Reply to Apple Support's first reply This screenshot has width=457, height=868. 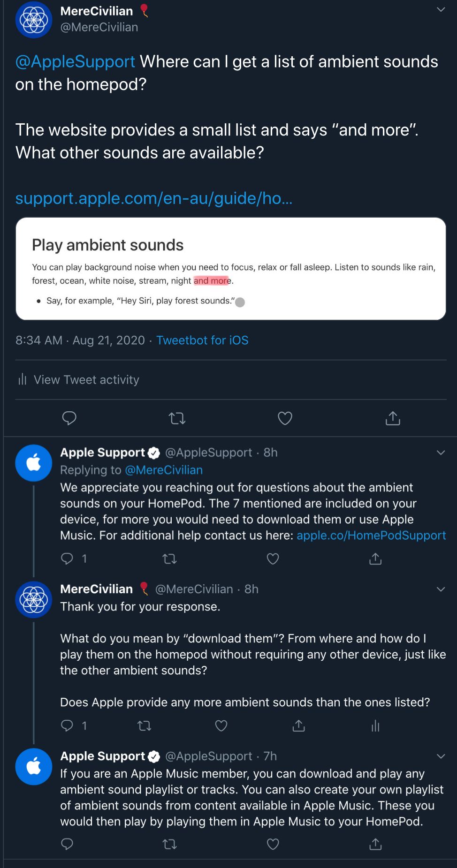pos(67,559)
